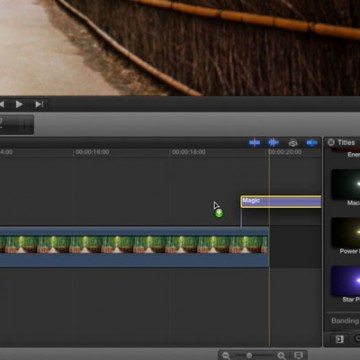This screenshot has width=360, height=360.
Task: Zoom in on the timeline
Action: tap(281, 356)
